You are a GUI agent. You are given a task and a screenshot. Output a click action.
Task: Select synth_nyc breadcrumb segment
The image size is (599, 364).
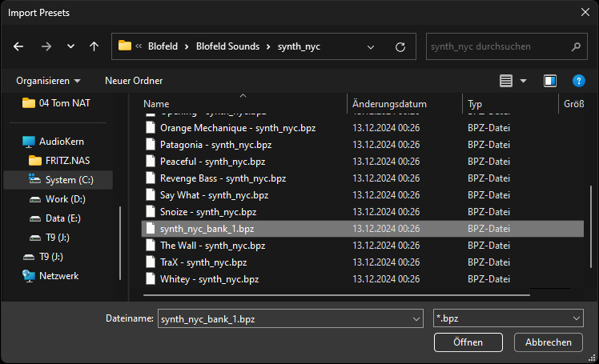click(x=299, y=46)
